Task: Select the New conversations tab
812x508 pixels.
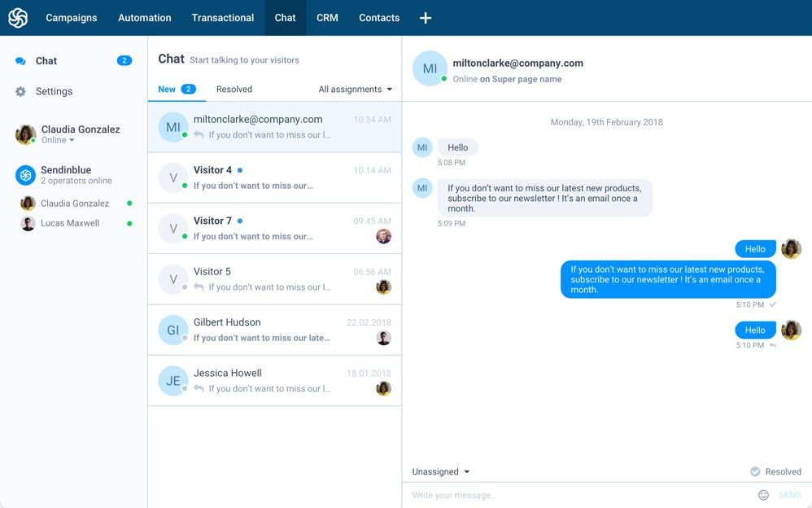Action: tap(176, 90)
